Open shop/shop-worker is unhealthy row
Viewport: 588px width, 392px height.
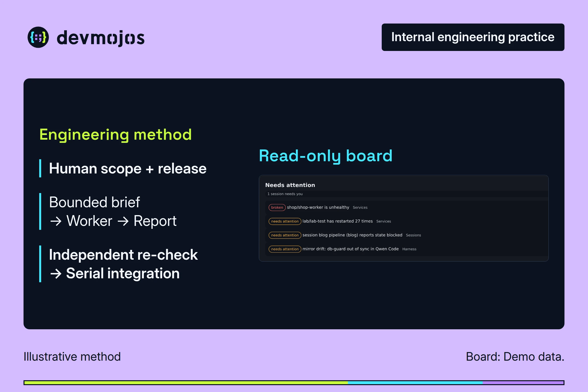point(406,208)
